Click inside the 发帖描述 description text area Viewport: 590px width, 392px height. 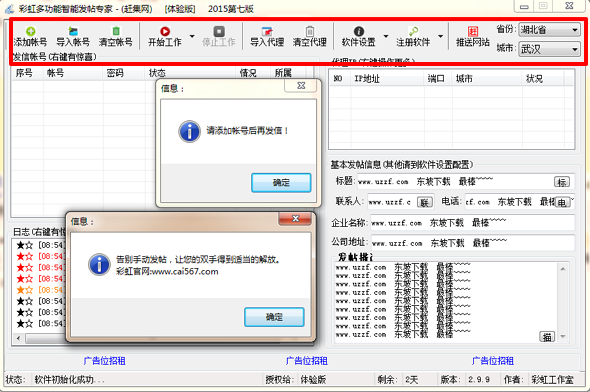point(446,303)
